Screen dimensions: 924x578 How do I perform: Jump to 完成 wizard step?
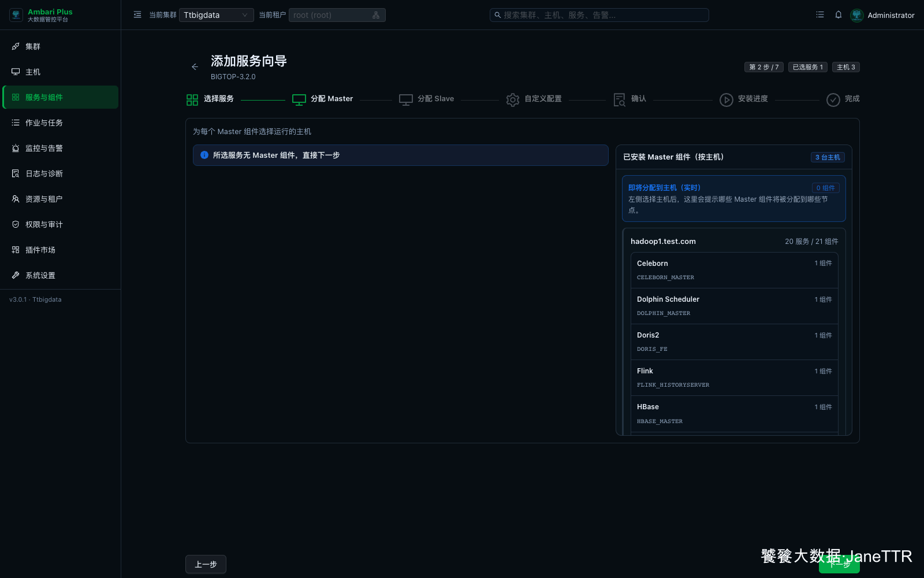point(843,99)
